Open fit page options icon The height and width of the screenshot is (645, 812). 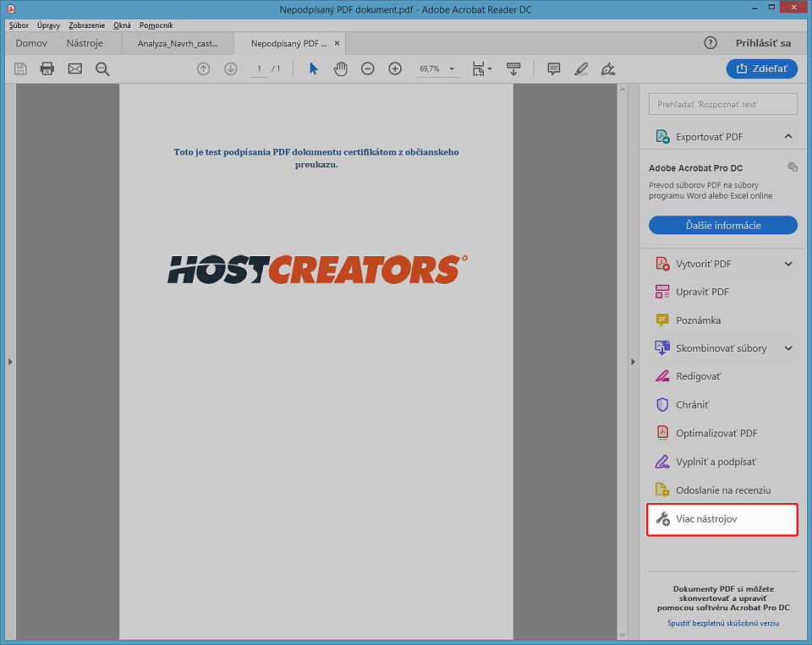[481, 68]
